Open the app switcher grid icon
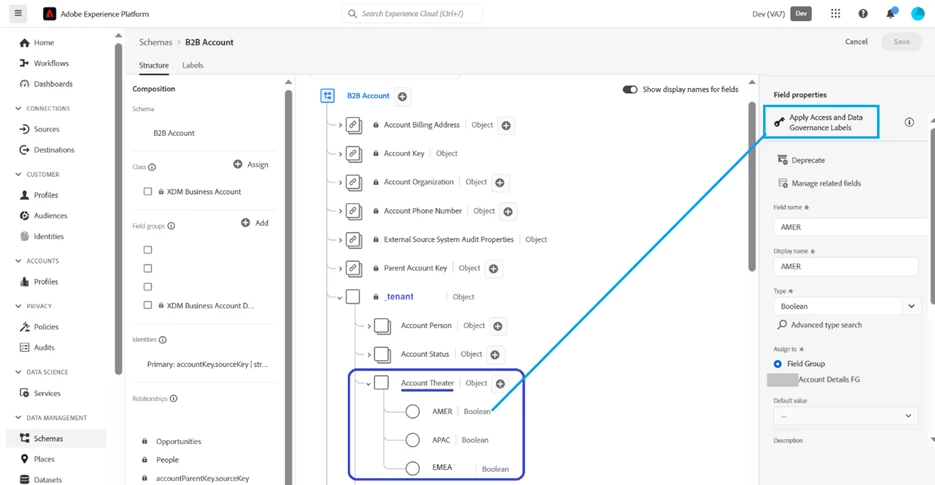This screenshot has height=485, width=935. (835, 13)
